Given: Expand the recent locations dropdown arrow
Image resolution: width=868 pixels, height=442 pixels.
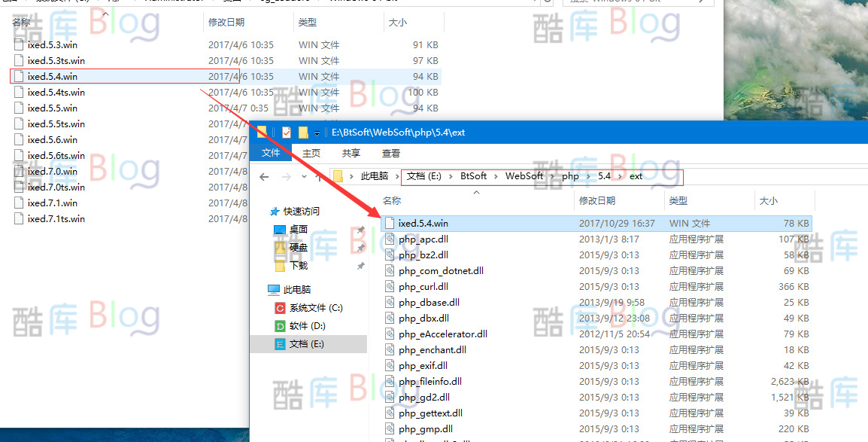Looking at the screenshot, I should [x=303, y=176].
